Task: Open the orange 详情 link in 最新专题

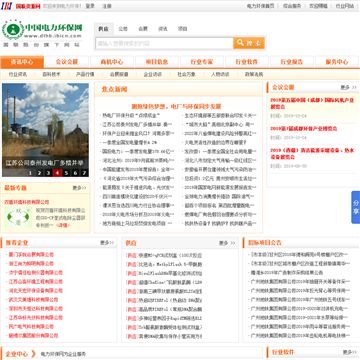Action: (63, 225)
